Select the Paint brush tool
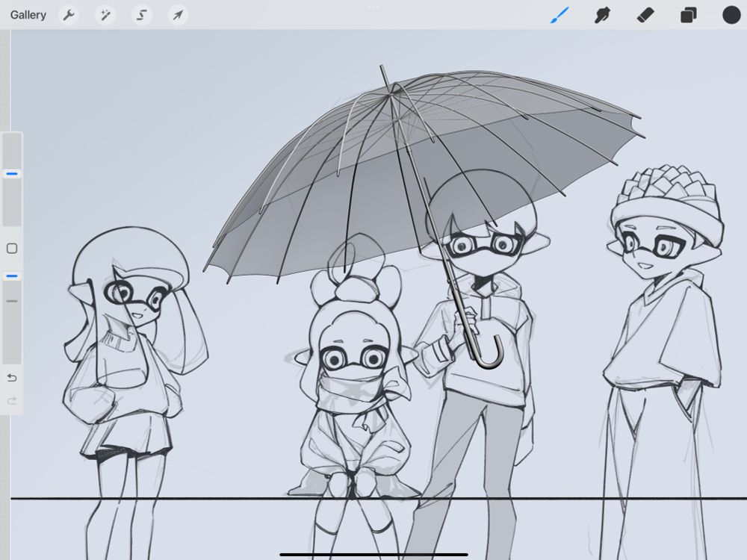This screenshot has height=560, width=747. coord(560,15)
